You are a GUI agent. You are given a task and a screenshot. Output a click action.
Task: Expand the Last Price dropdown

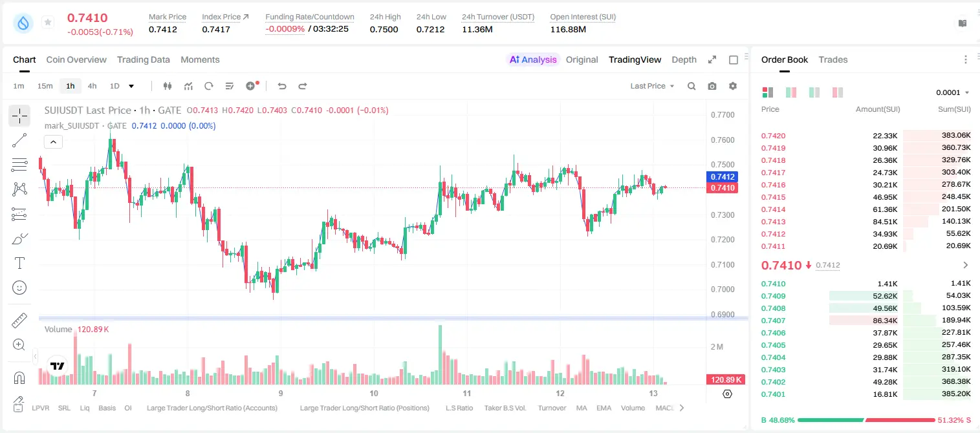click(x=652, y=86)
